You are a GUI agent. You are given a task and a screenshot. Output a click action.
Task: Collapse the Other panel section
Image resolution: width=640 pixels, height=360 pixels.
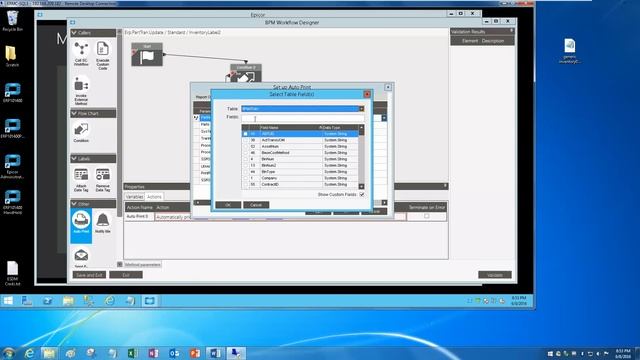tap(74, 204)
